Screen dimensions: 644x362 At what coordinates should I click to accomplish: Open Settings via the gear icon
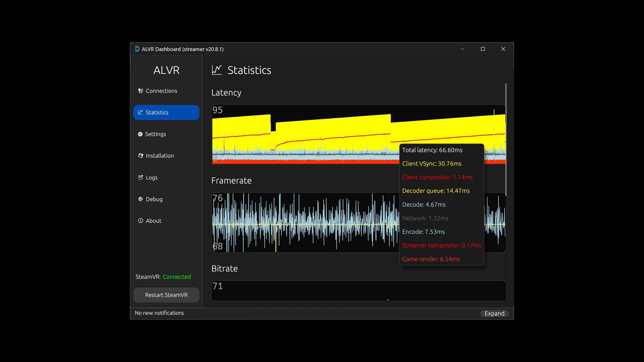point(140,134)
